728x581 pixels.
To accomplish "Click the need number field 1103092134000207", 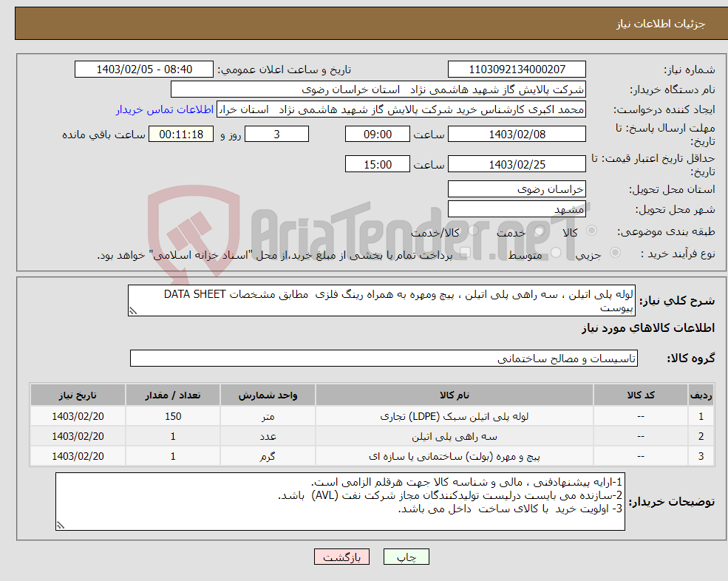I will point(517,69).
